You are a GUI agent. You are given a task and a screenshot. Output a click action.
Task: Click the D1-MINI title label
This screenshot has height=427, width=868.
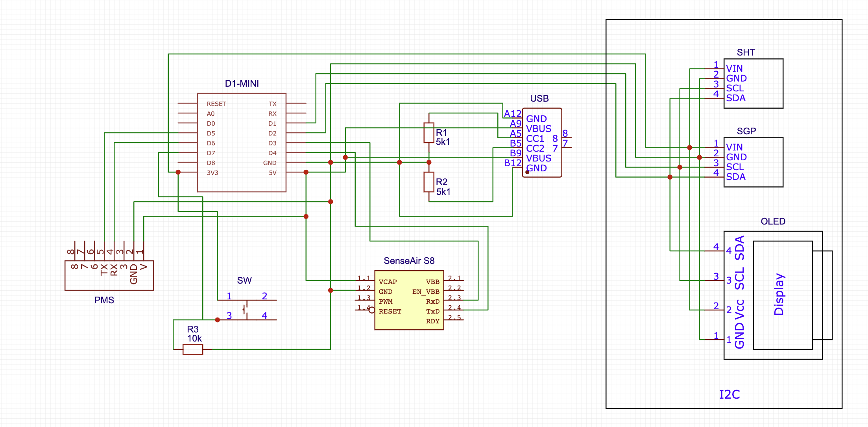[x=242, y=84]
